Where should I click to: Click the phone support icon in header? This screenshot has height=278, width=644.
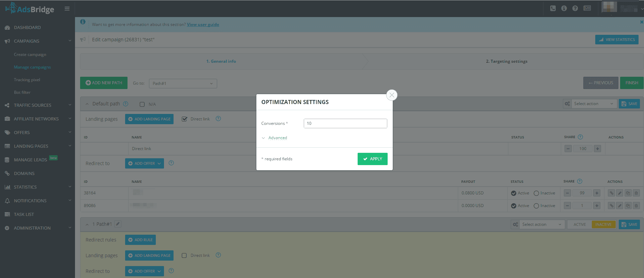tap(553, 8)
